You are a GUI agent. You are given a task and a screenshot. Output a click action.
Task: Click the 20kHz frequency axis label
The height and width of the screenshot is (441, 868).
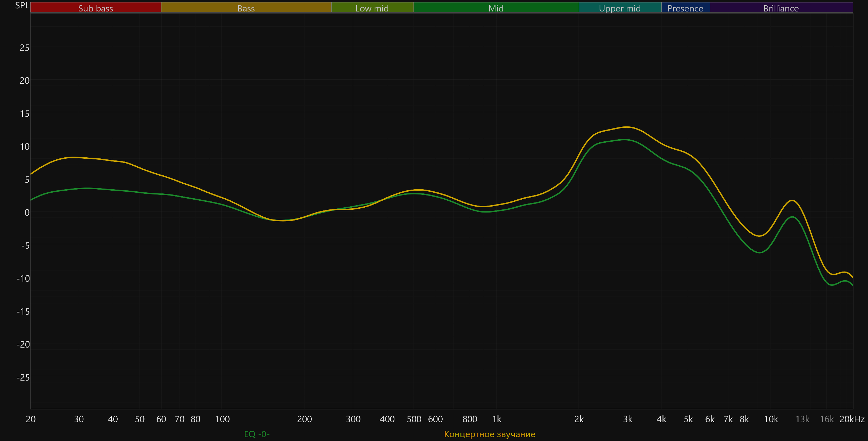click(852, 419)
